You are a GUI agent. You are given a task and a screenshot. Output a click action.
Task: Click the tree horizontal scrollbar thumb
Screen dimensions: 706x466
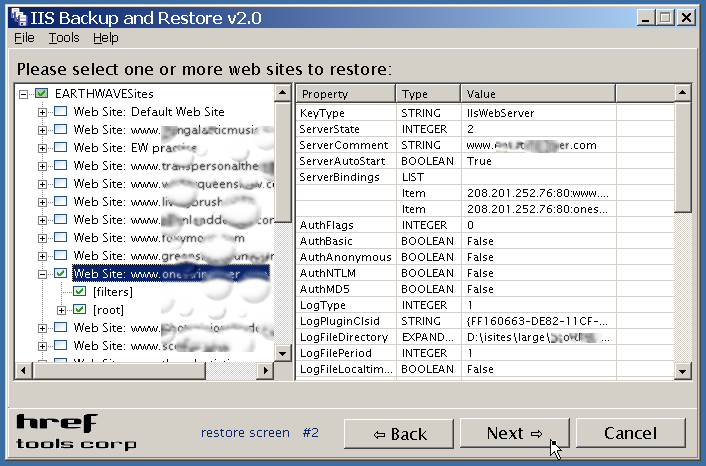coord(119,371)
